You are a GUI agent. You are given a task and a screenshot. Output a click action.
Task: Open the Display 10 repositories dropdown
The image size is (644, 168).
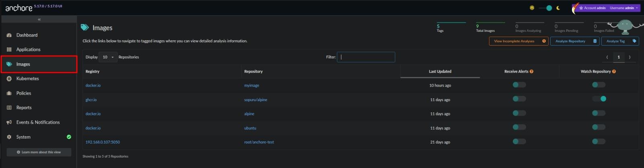coord(108,57)
